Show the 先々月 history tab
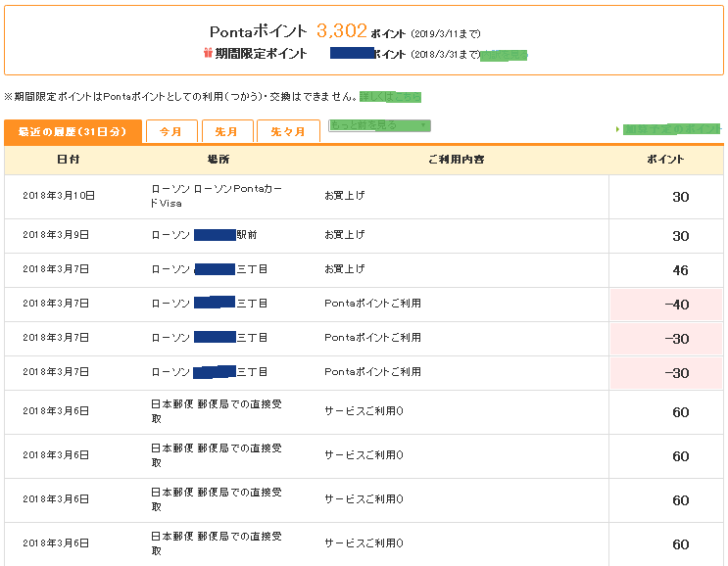Image resolution: width=728 pixels, height=566 pixels. click(288, 132)
